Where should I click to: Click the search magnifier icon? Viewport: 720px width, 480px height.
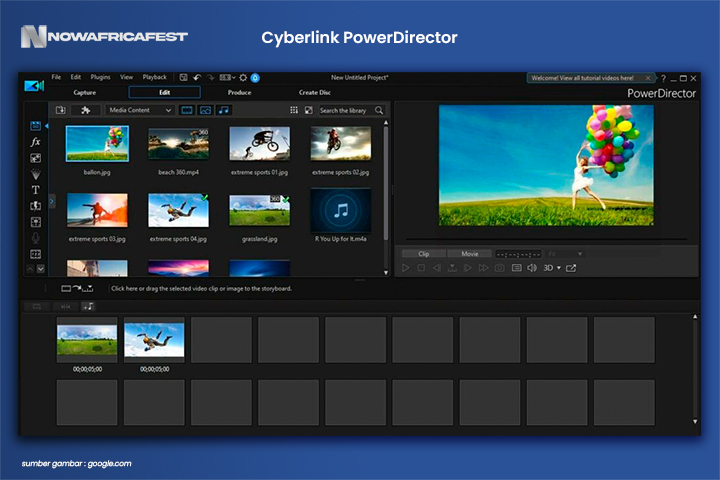point(379,110)
